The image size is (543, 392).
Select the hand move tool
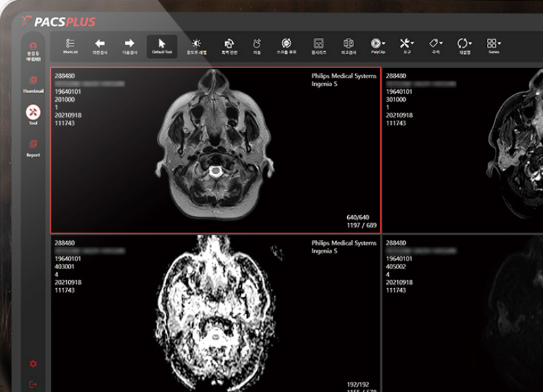[x=257, y=46]
